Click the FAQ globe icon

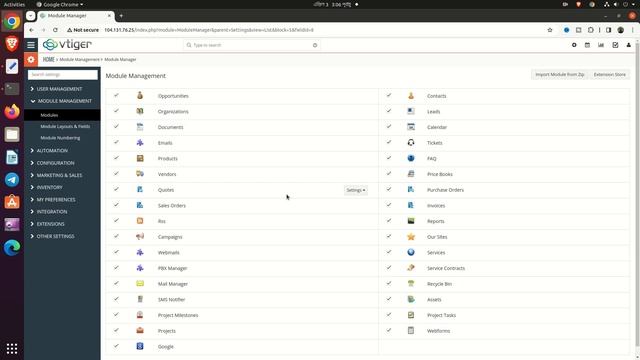(x=411, y=158)
